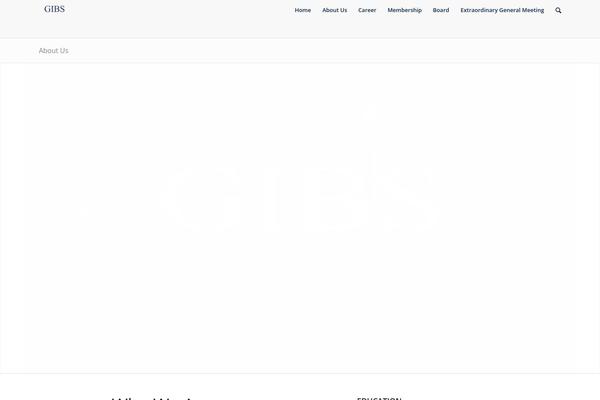Open the About Us navigation item
The width and height of the screenshot is (600, 400).
pos(334,10)
